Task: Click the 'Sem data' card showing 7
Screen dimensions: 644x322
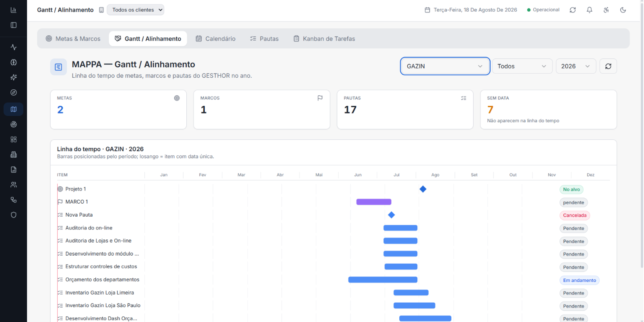Action: (x=548, y=109)
